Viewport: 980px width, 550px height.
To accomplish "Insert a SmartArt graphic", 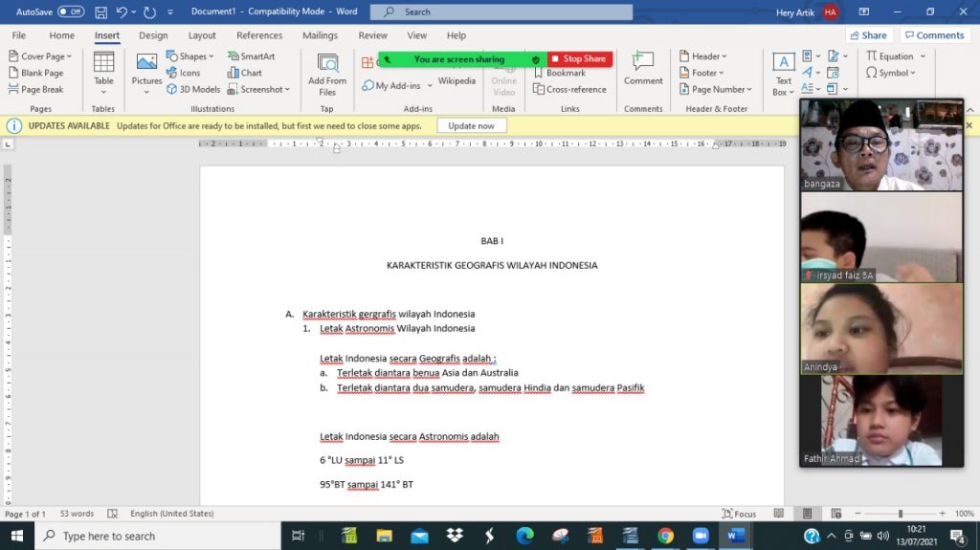I will [251, 56].
